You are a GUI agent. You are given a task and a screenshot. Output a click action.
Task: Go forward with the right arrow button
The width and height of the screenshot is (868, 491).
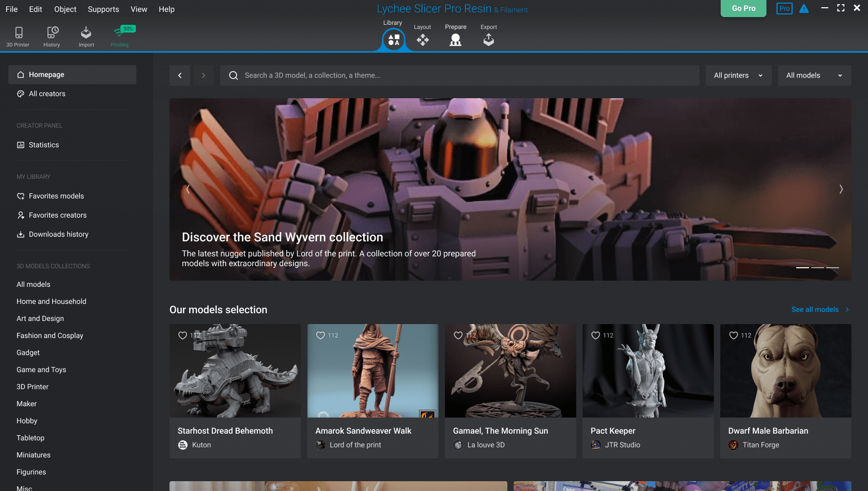(x=204, y=75)
